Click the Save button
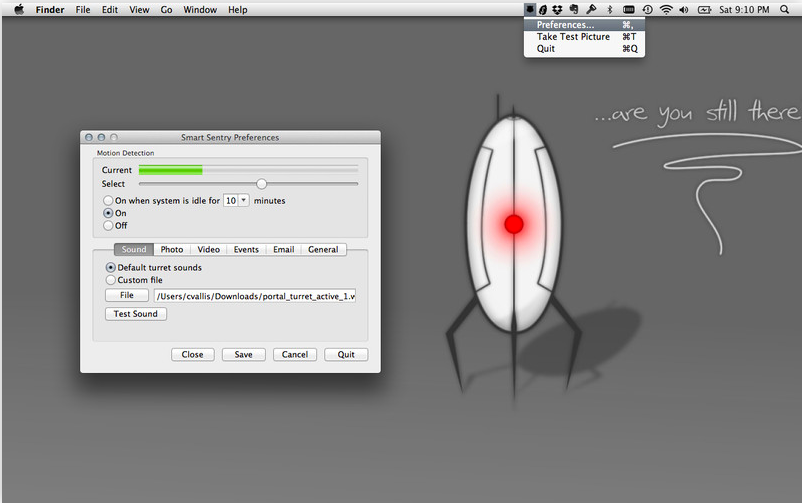Screen dimensions: 802x503 click(243, 355)
